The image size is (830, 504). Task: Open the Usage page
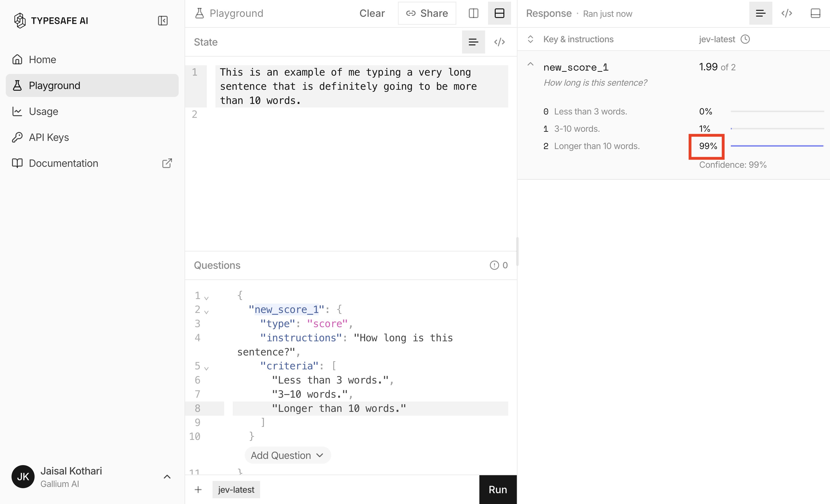coord(92,111)
